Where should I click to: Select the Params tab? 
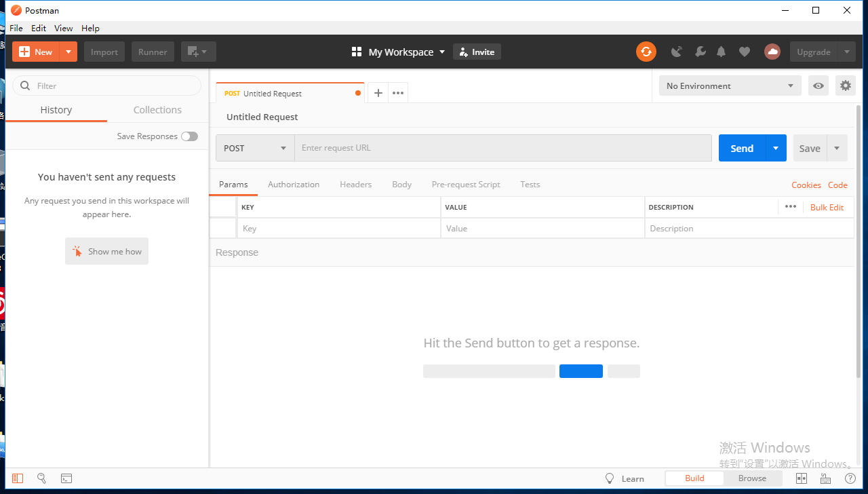[233, 185]
